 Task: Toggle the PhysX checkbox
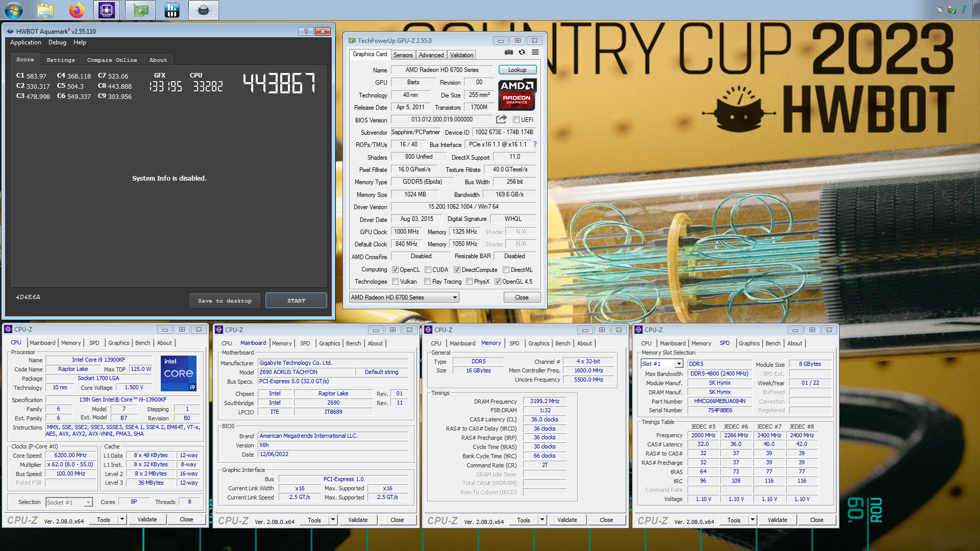(469, 282)
